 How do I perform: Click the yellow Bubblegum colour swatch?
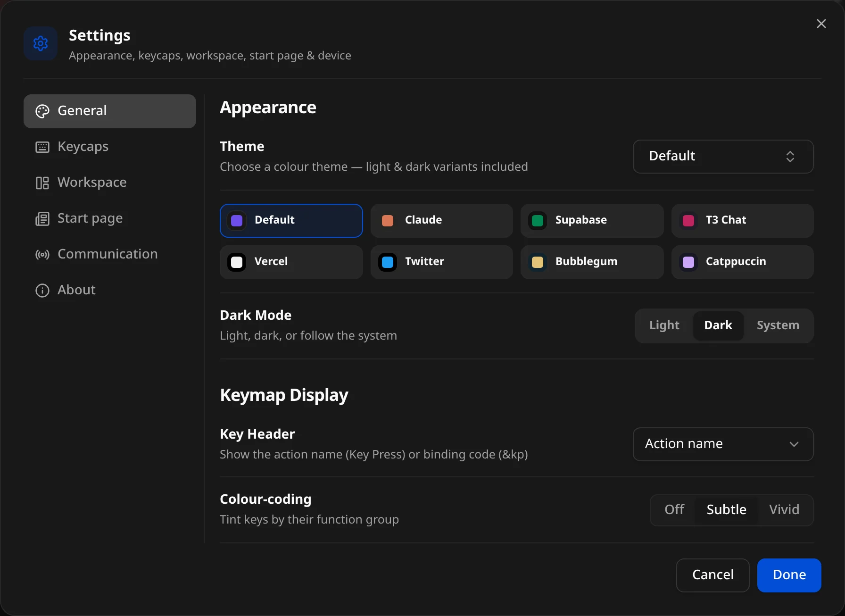pyautogui.click(x=538, y=262)
